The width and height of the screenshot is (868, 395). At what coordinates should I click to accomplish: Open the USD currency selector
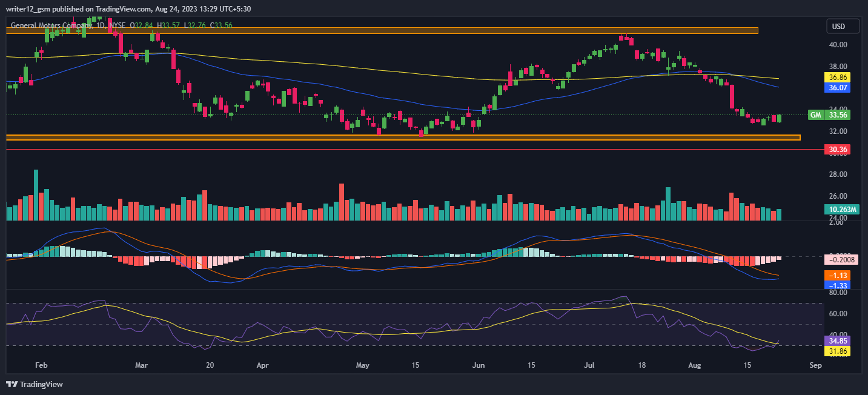point(843,27)
